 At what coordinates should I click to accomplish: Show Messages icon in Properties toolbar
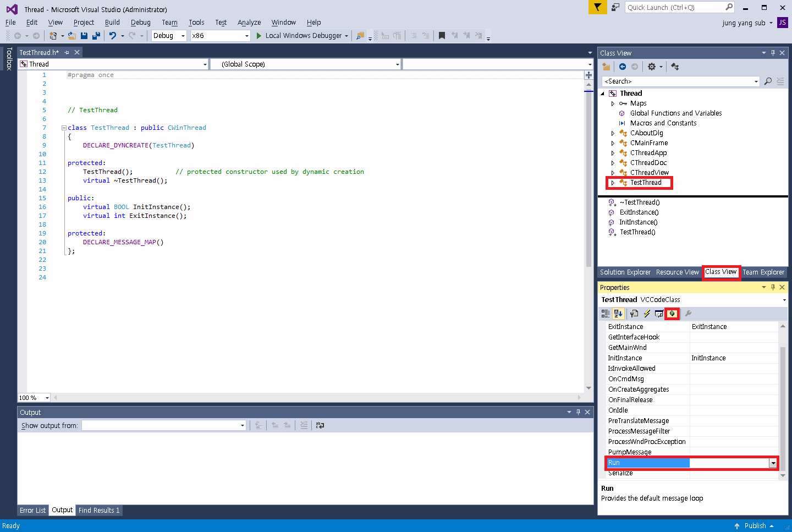pos(659,314)
